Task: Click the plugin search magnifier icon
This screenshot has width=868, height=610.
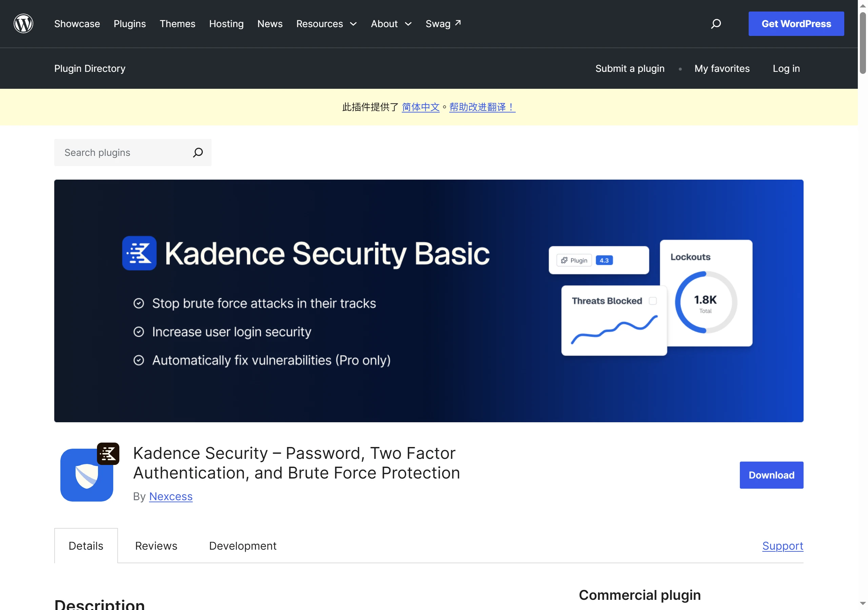Action: click(x=198, y=152)
